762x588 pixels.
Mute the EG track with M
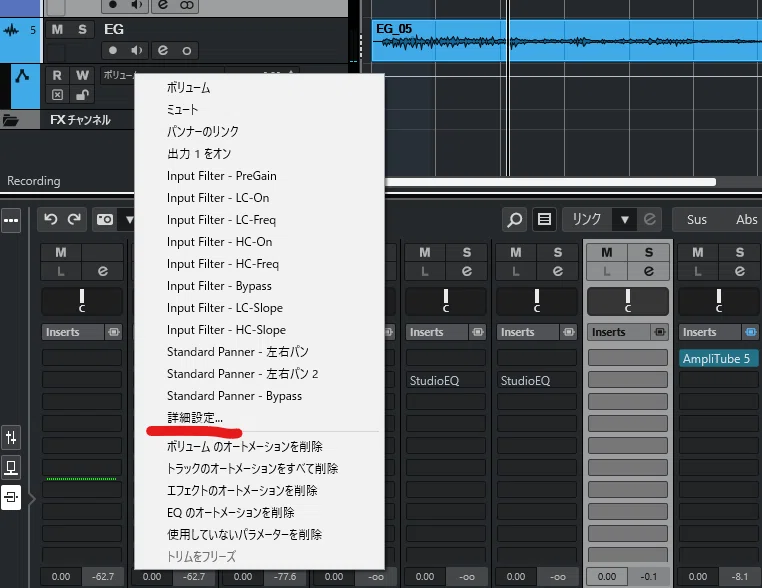click(x=57, y=29)
